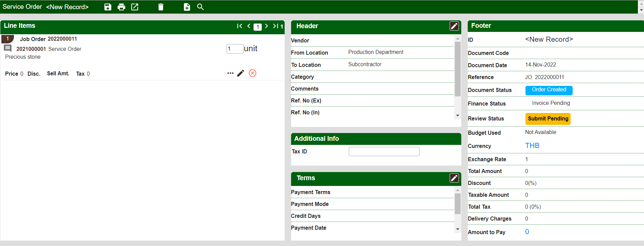Open record in new window icon

coord(135,7)
